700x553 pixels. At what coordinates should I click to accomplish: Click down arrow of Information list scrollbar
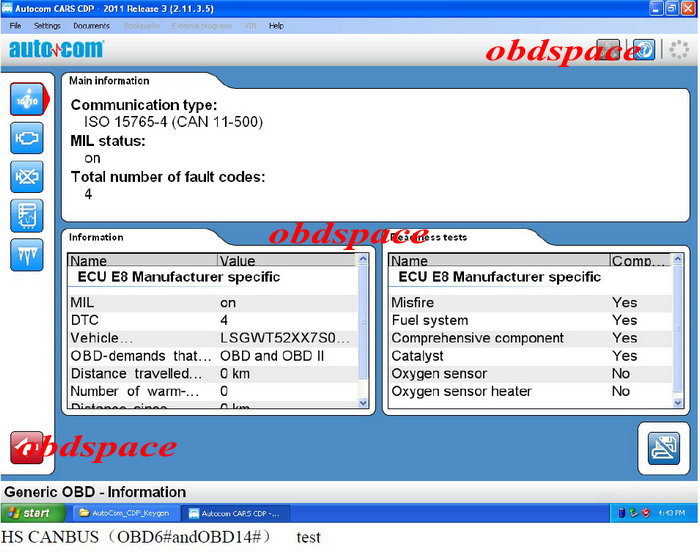click(363, 403)
